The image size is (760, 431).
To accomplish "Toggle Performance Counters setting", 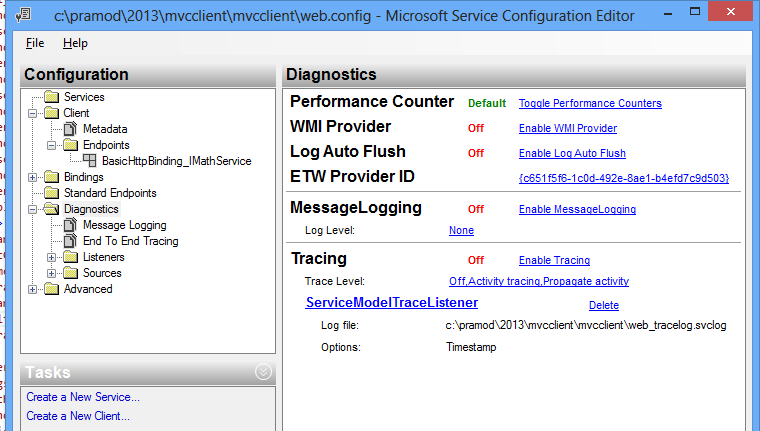I will point(589,103).
